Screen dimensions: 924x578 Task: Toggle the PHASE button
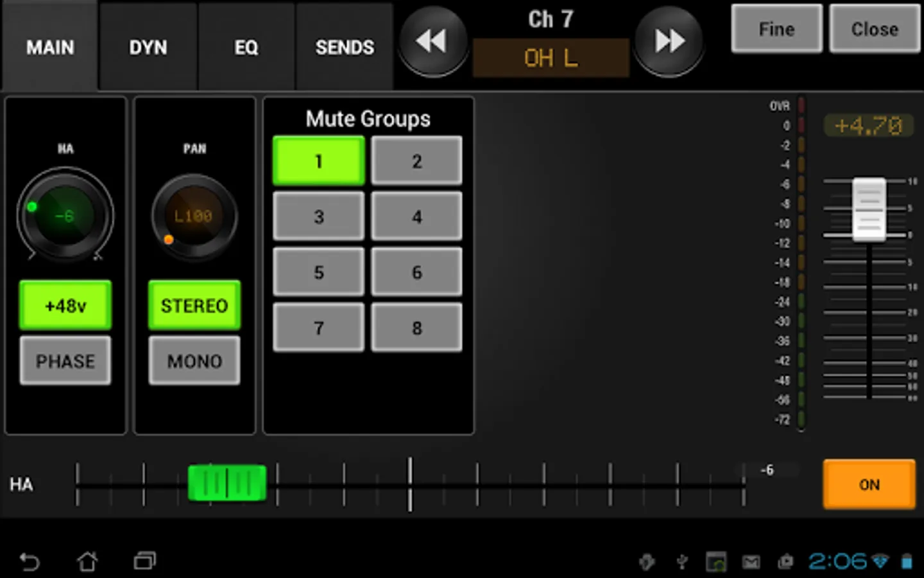(x=65, y=361)
